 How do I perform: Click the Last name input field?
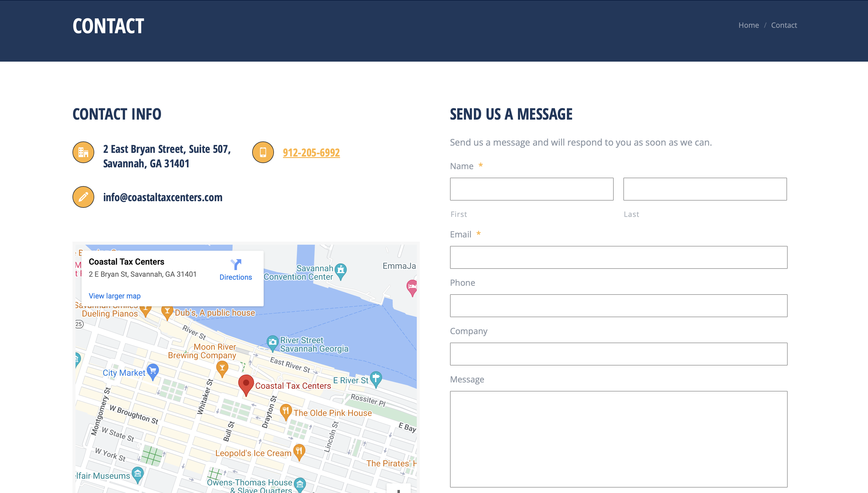click(x=705, y=189)
